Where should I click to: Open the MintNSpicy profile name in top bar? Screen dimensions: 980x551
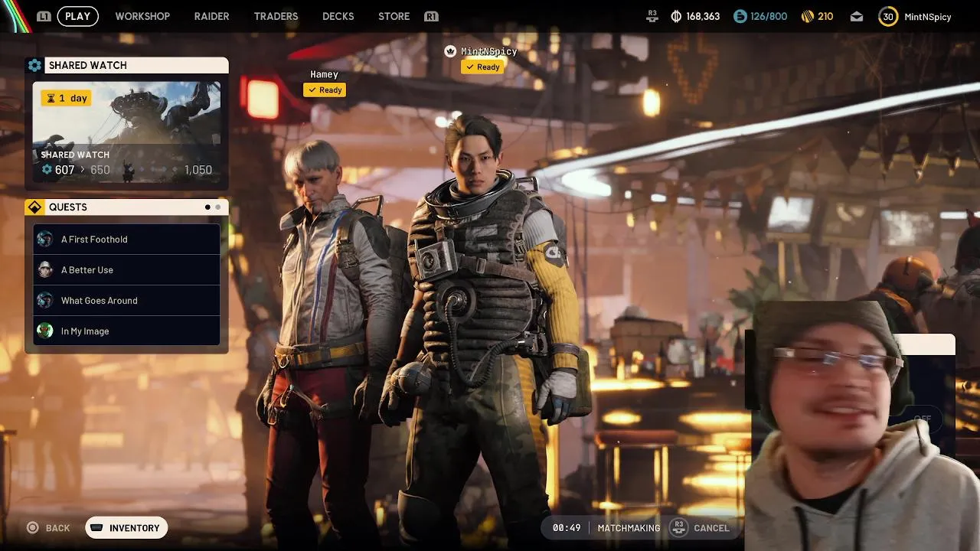(x=927, y=17)
